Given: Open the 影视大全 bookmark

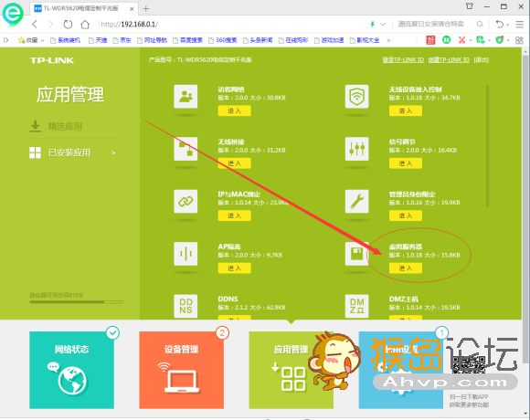Looking at the screenshot, I should click(x=365, y=40).
